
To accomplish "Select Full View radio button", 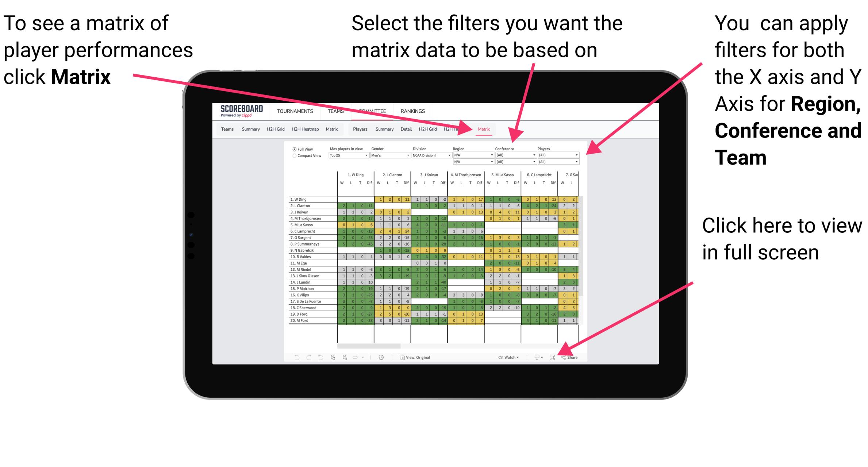I will pyautogui.click(x=294, y=149).
